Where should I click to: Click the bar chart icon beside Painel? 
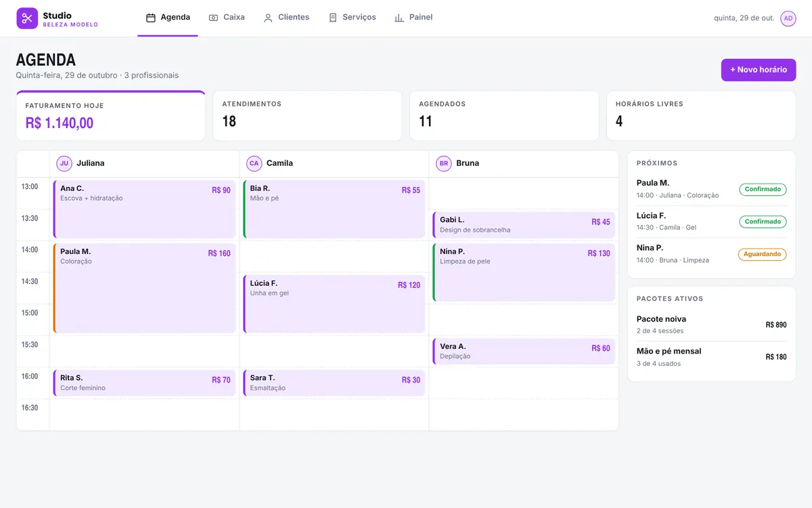399,18
